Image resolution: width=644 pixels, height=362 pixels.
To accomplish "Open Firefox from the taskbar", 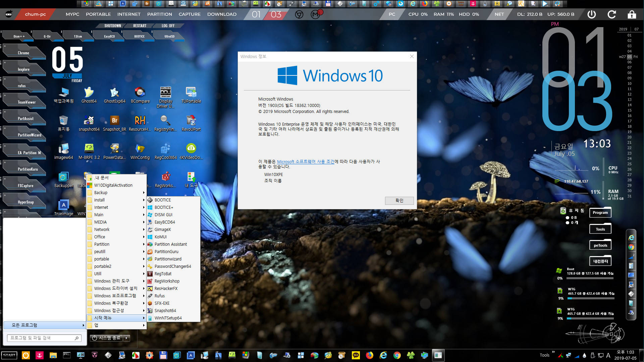I will (370, 355).
